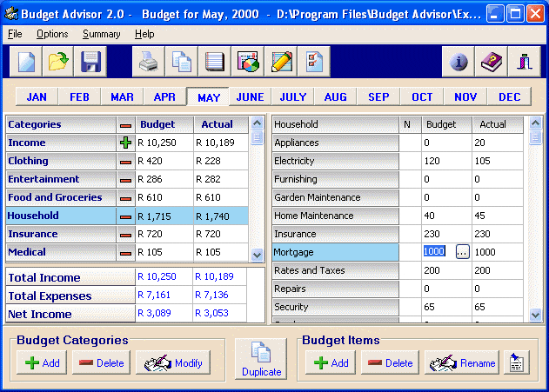Switch to the APR month tab
549x392 pixels.
pos(164,96)
